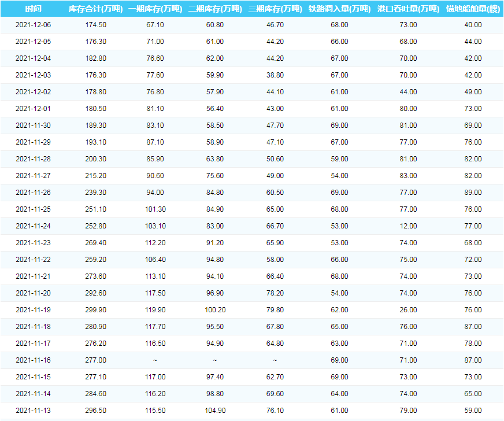The width and height of the screenshot is (504, 421).
Task: Click the 二期库存(万吨) header cell
Action: [x=215, y=9]
